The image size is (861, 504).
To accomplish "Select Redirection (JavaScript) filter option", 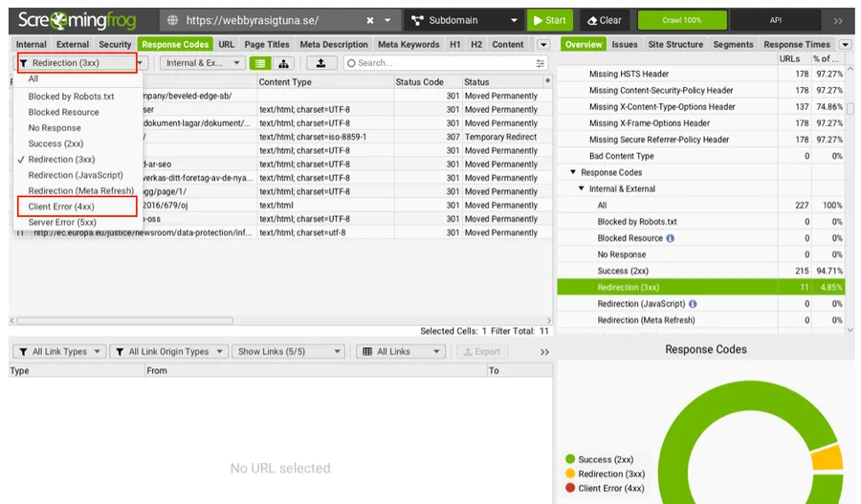I will (78, 175).
